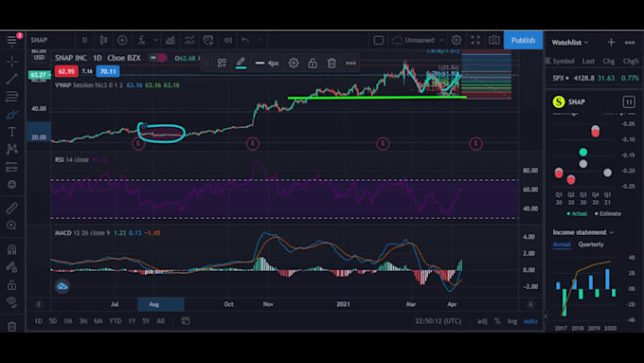Select the crosshair cursor tool
The width and height of the screenshot is (644, 363).
[12, 62]
